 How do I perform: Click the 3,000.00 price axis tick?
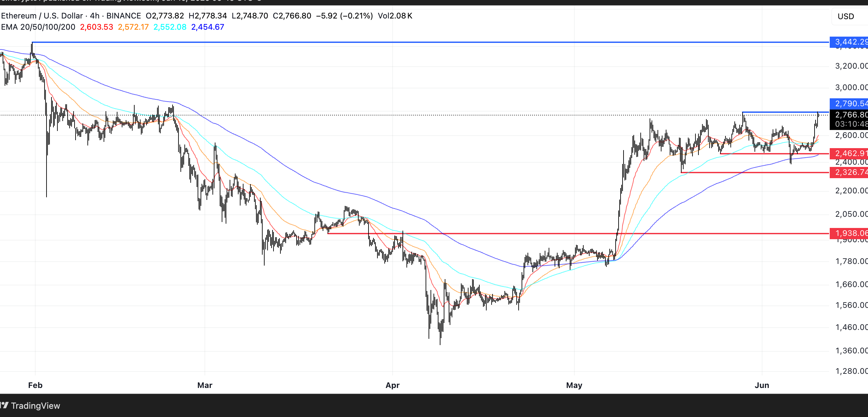(x=851, y=87)
